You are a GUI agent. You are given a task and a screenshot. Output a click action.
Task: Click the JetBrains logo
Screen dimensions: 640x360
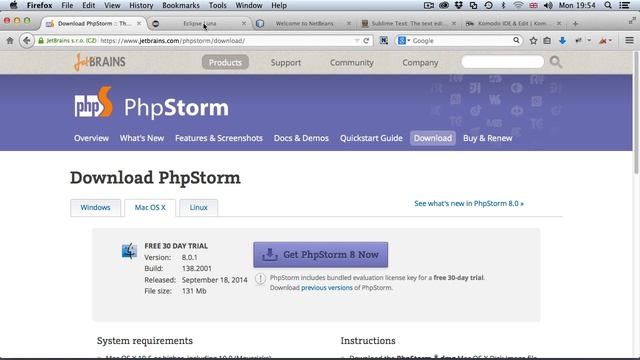point(100,62)
